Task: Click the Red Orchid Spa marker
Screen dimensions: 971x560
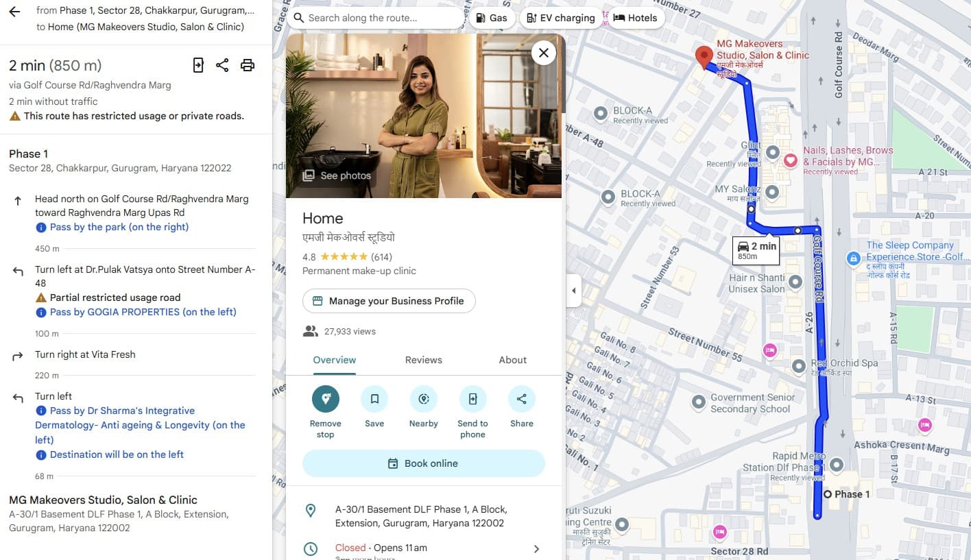Action: click(799, 367)
